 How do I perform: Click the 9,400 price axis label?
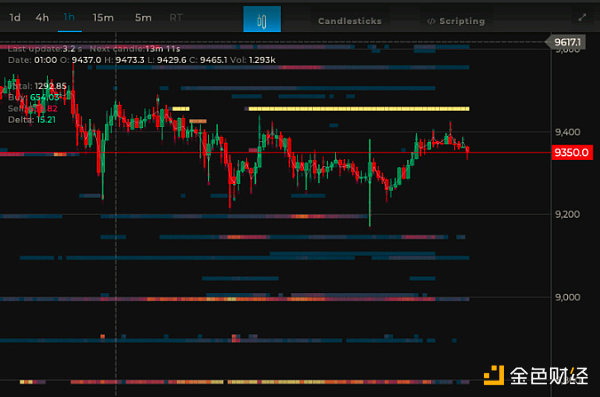pos(567,132)
